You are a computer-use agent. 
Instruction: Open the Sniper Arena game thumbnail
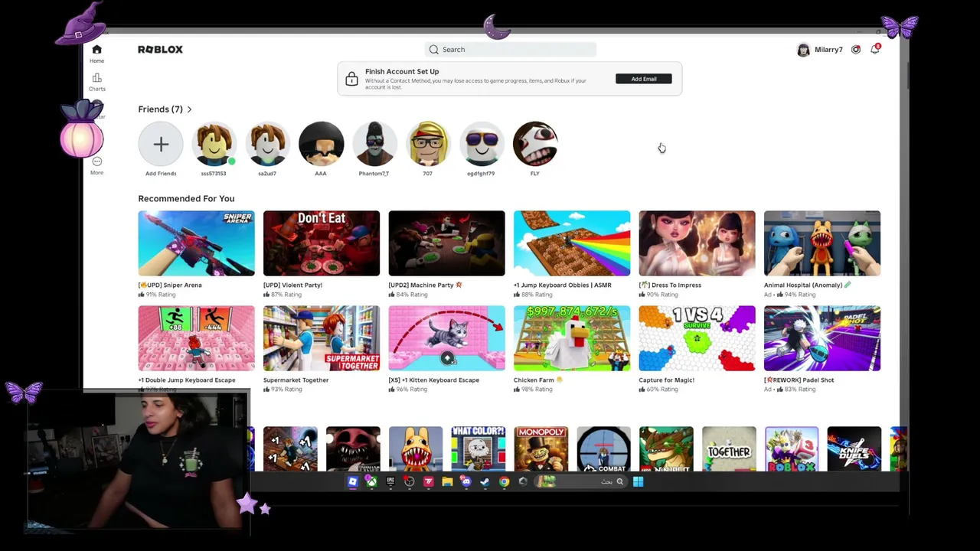(x=196, y=243)
